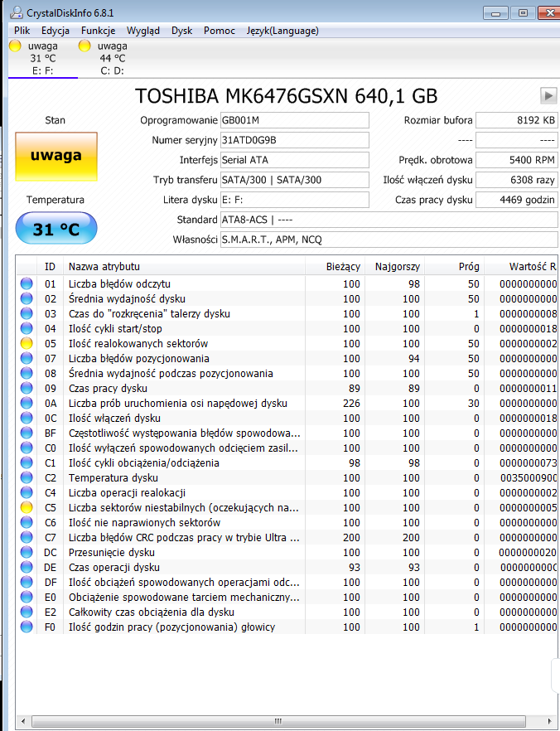Open the Plik menu
Viewport: 560px width, 731px height.
pyautogui.click(x=22, y=31)
